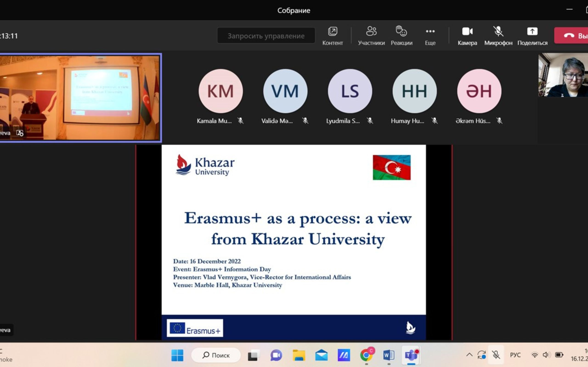588x367 pixels.
Task: Click the presenter's camera video thumbnail
Action: [80, 97]
